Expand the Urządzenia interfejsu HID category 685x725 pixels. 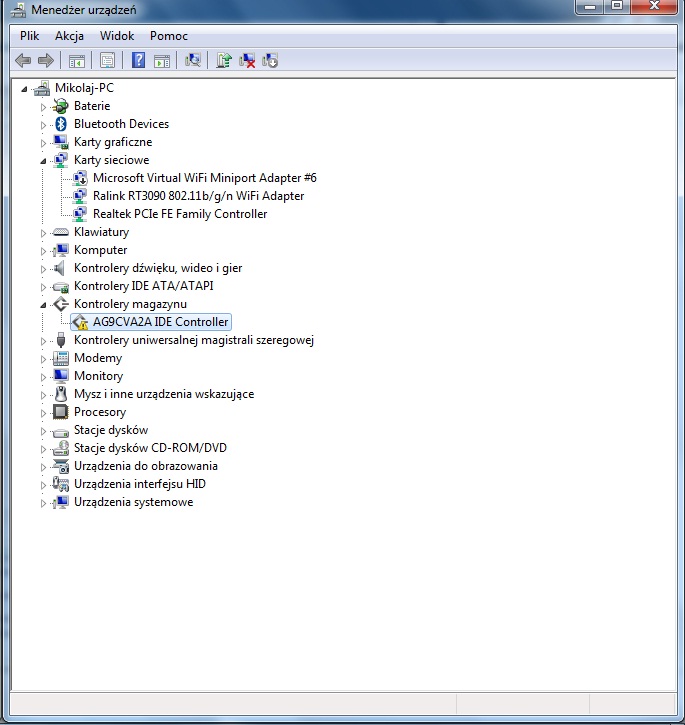click(43, 485)
